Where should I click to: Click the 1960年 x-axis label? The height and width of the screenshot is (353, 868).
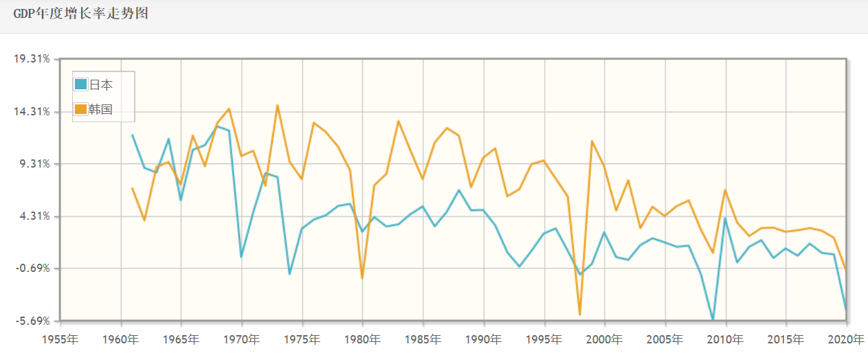[121, 339]
